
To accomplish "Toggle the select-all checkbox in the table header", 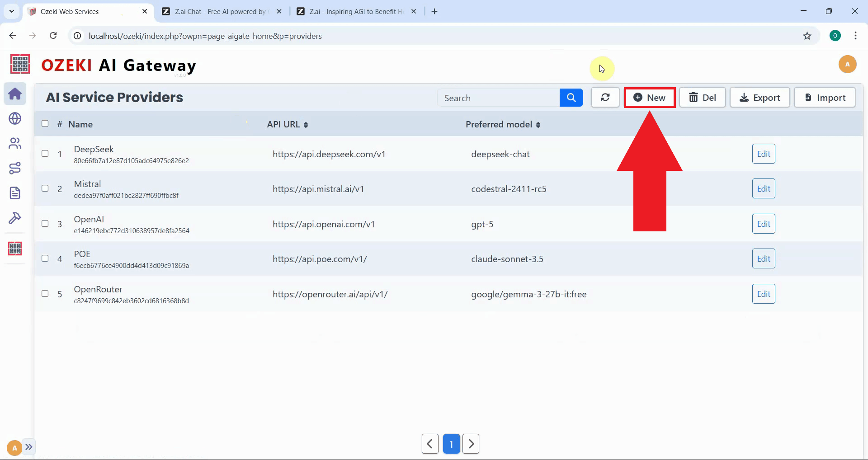I will tap(45, 123).
